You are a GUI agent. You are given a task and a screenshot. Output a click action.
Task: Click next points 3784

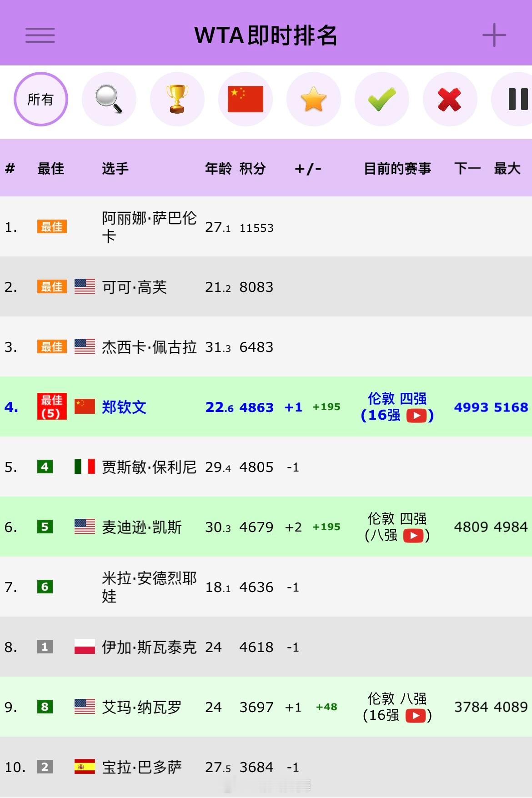tap(472, 707)
